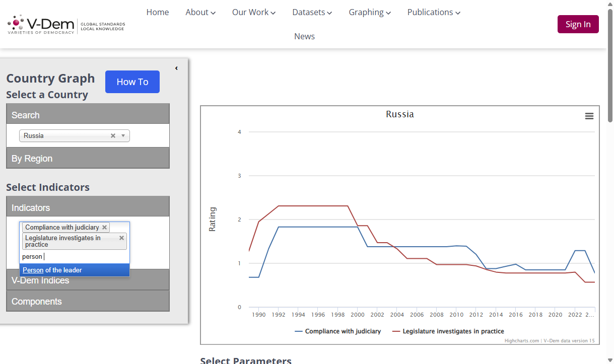Expand the Search country section header
This screenshot has height=364, width=614.
pyautogui.click(x=88, y=115)
